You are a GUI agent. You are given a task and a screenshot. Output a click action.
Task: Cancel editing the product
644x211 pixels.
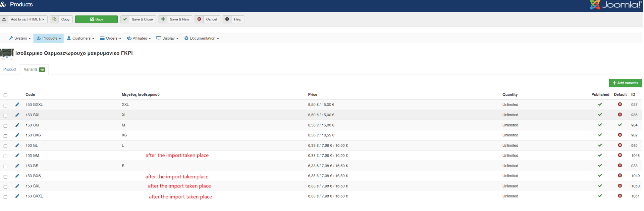(208, 19)
